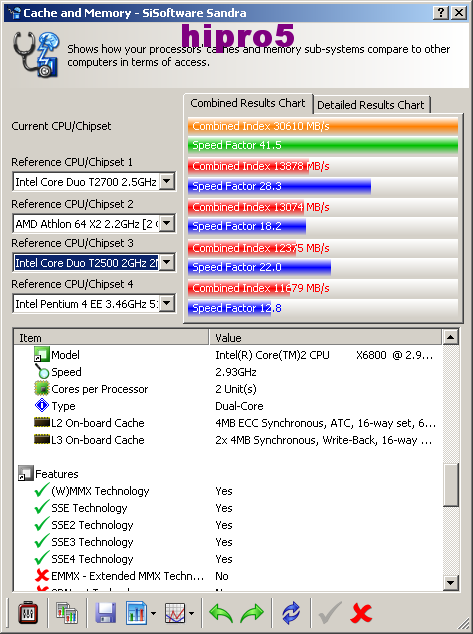Image resolution: width=473 pixels, height=634 pixels.
Task: Click red X beside EMMX Extended MMX
Action: tap(42, 575)
